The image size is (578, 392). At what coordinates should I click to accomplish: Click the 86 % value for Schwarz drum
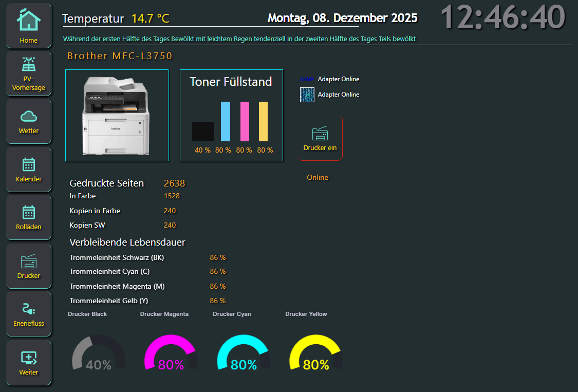coord(218,257)
